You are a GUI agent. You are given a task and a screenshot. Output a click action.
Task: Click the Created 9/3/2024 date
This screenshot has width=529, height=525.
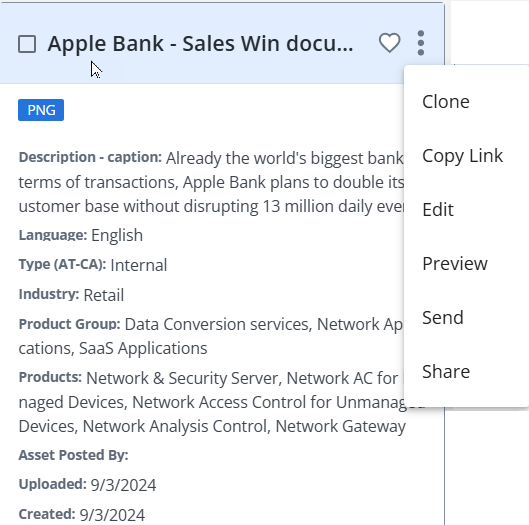pos(112,515)
